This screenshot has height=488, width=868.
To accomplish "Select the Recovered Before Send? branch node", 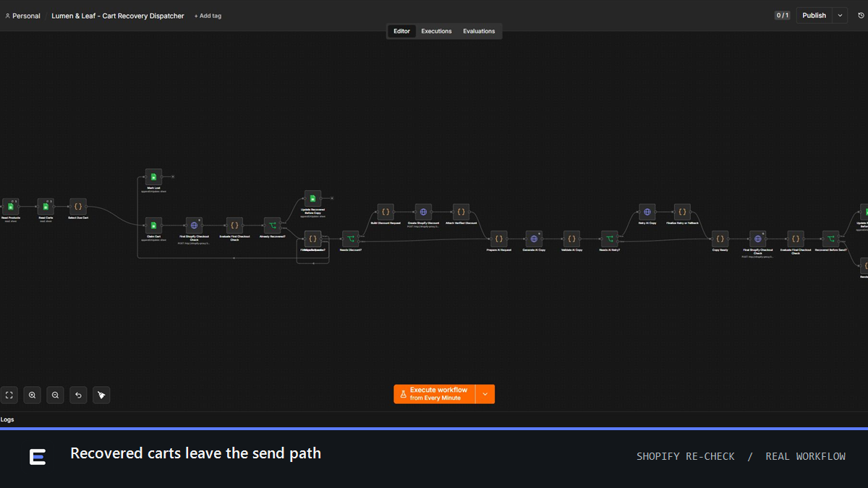I will [831, 239].
